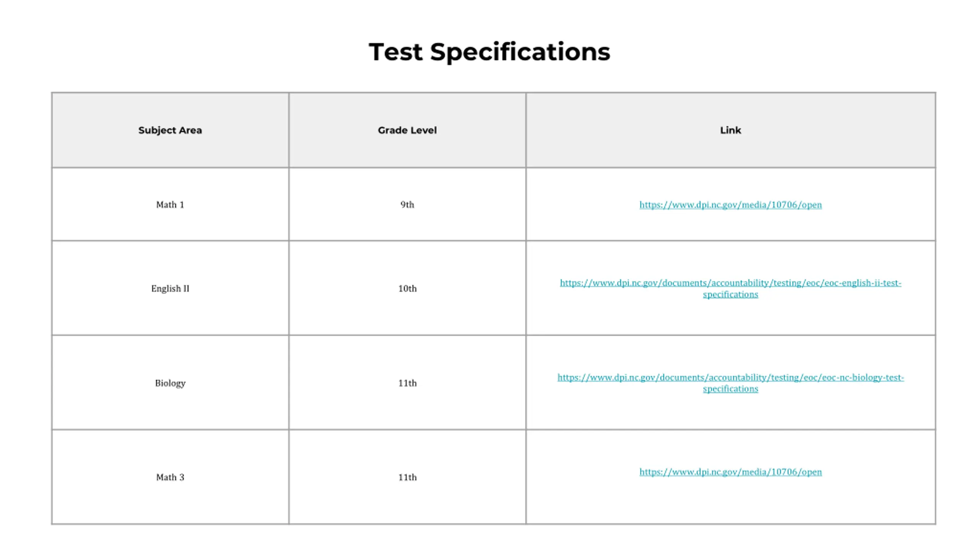This screenshot has width=980, height=551.
Task: Open the Biology test specifications link
Action: [x=730, y=383]
